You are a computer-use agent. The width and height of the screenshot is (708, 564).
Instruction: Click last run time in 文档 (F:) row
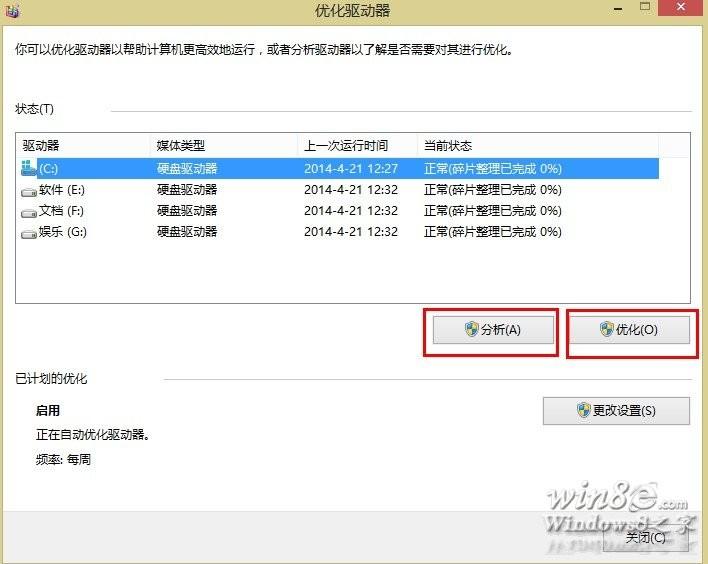click(x=351, y=210)
